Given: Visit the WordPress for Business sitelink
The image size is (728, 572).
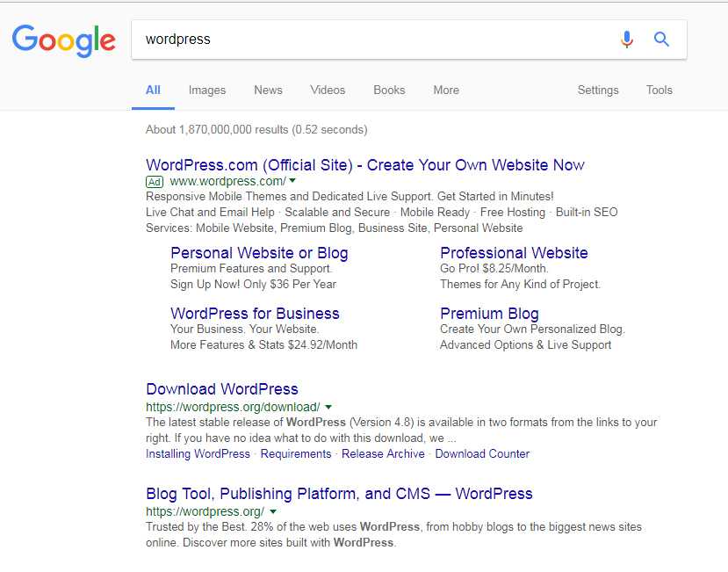Looking at the screenshot, I should [x=255, y=314].
